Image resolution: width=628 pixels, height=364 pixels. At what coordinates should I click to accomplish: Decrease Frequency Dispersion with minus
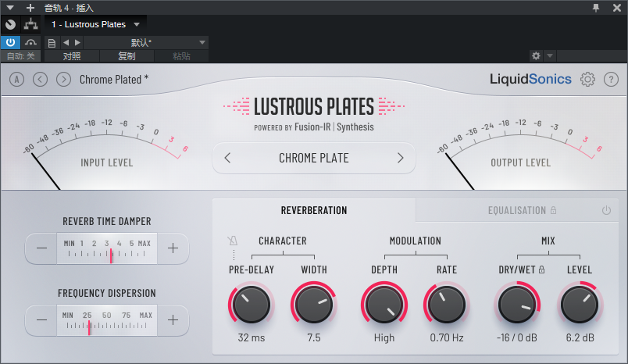(41, 320)
